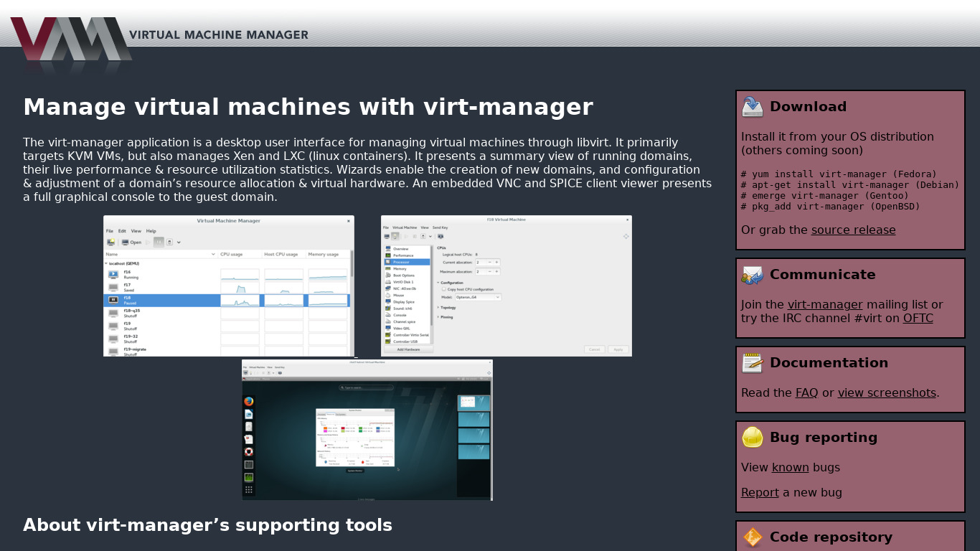Screen dimensions: 980x551
Task: Open the virt-manager mailing list link
Action: pos(825,305)
